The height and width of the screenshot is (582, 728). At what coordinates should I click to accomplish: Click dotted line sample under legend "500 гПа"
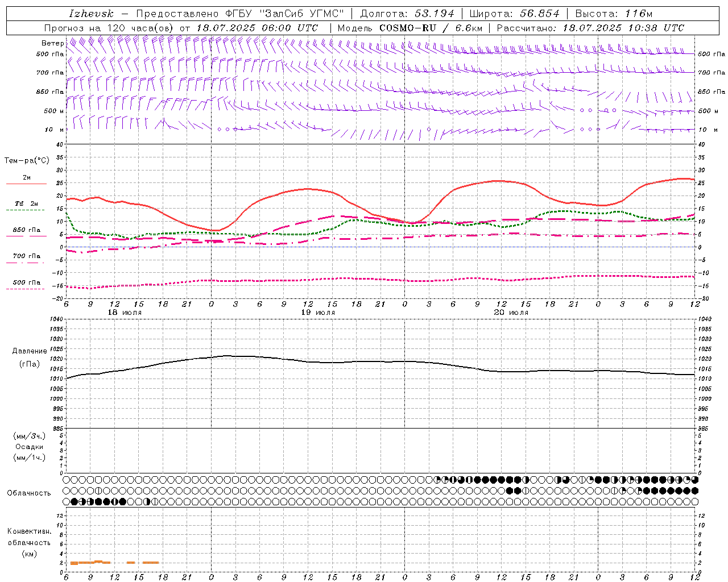point(26,289)
